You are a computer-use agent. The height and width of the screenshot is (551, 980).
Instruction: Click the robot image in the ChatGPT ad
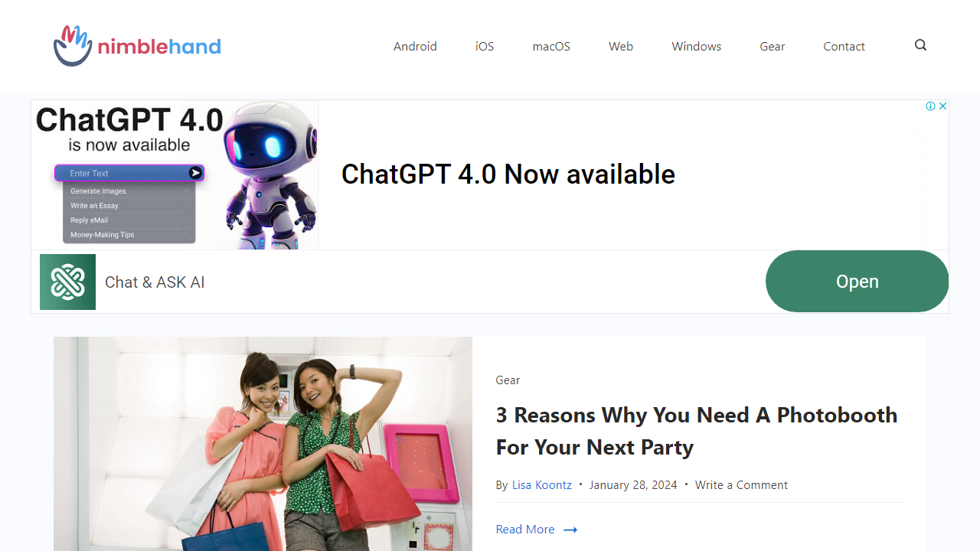click(272, 174)
